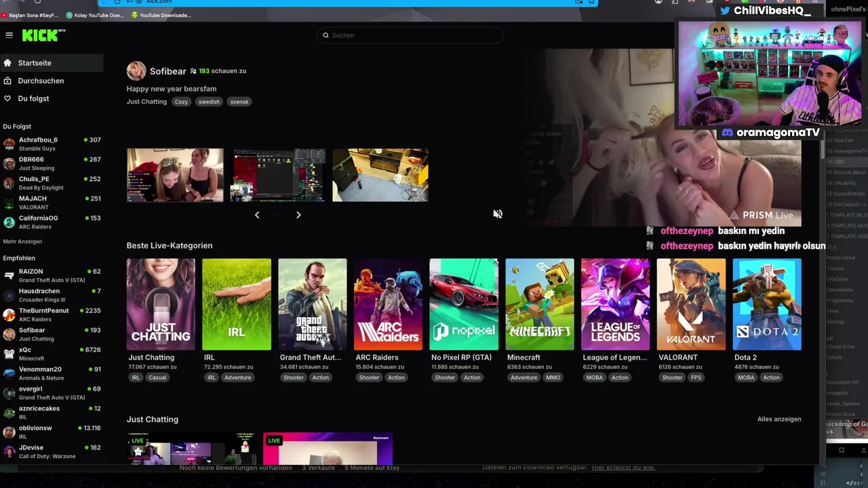Open DBR666 channel avatar in the sidebar
This screenshot has height=488, width=868.
tap(9, 163)
